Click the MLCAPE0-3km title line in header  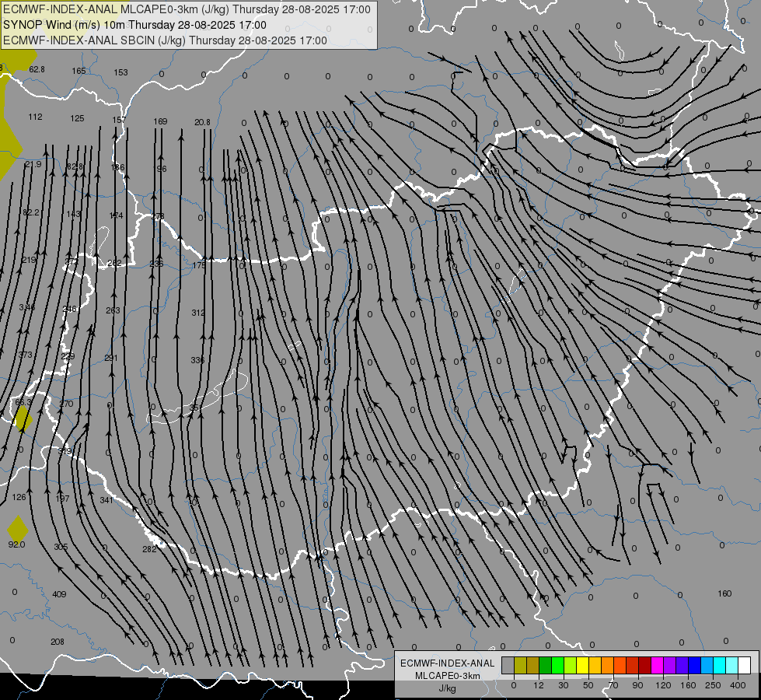(x=187, y=9)
